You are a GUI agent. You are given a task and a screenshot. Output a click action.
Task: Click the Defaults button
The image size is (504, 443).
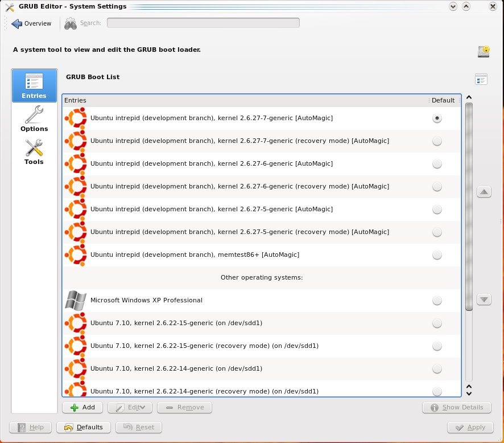coord(84,427)
